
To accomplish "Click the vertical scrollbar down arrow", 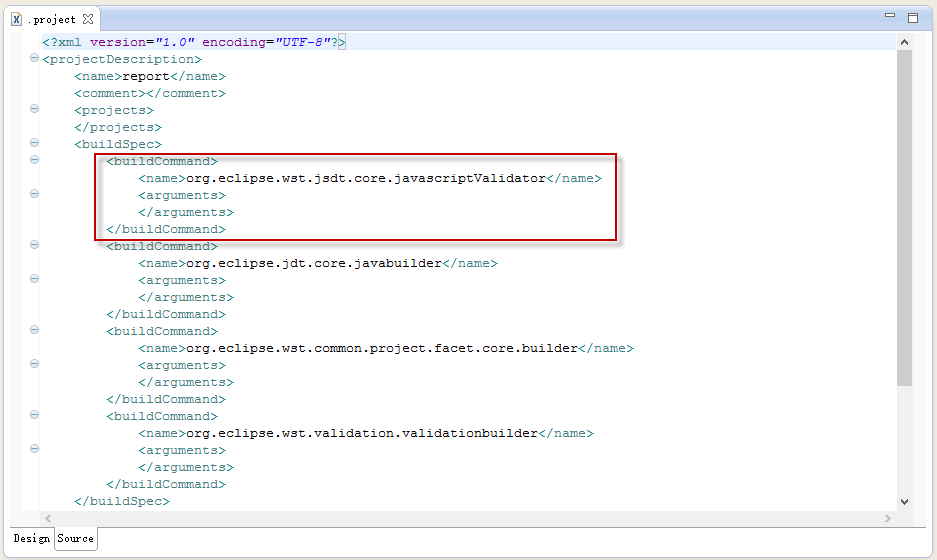I will [x=904, y=501].
